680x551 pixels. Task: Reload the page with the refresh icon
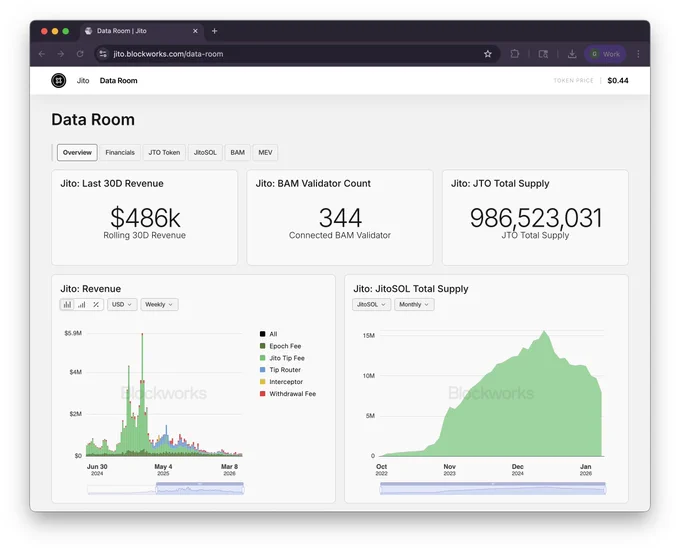pos(80,54)
